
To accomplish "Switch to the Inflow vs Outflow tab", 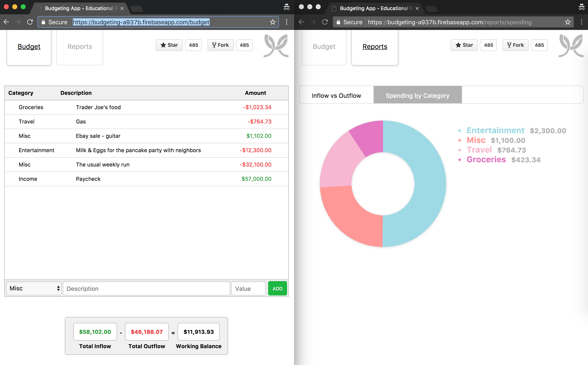I will click(x=336, y=95).
